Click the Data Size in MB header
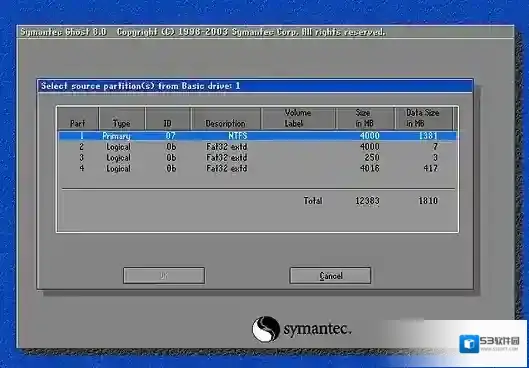Screen dimensions: 529x368 (423, 118)
